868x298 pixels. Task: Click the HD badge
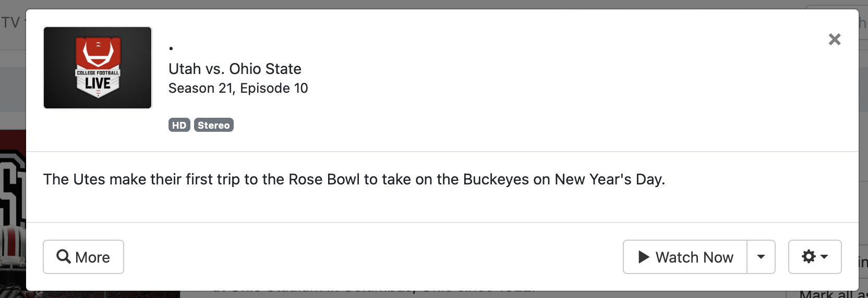click(x=179, y=125)
